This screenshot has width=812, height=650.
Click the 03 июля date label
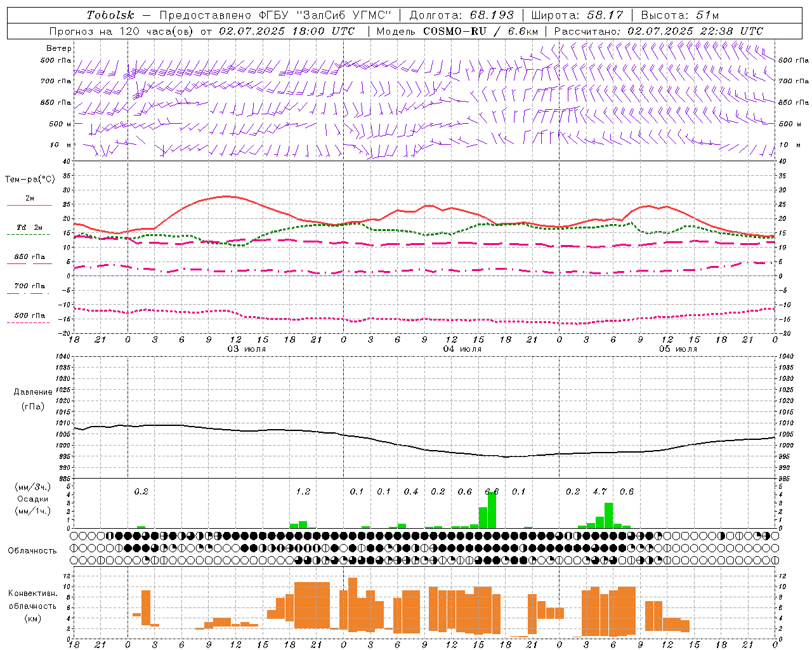coord(247,349)
